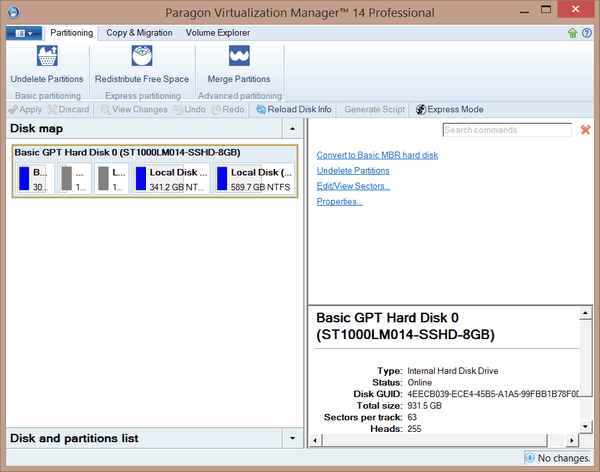
Task: Click the Online status value
Action: click(420, 383)
